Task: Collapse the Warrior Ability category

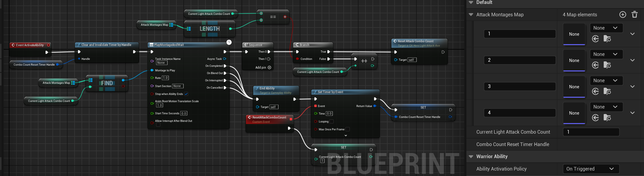Action: (471, 156)
